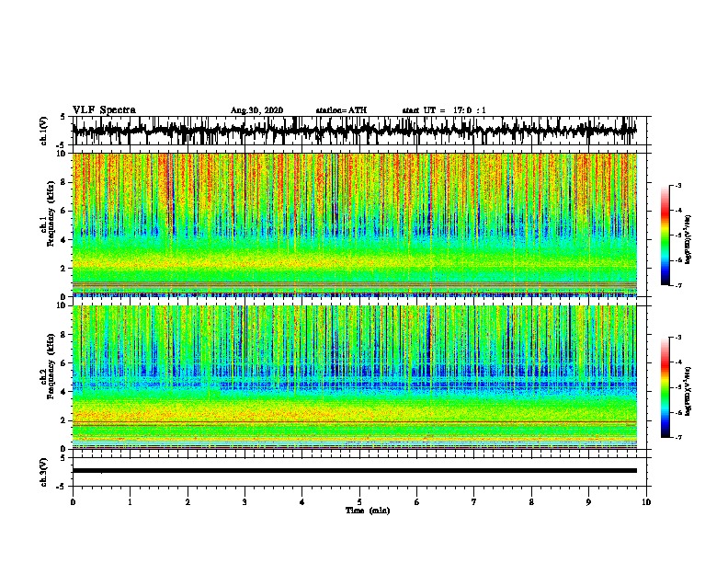Click the "start UT = 17:0 :1" text
This screenshot has height=563, width=728.
pos(444,110)
